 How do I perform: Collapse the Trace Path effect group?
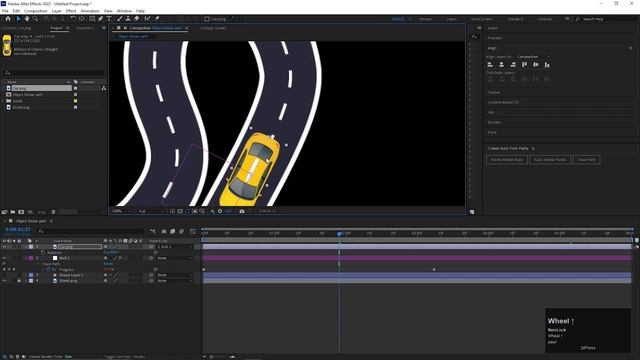38,264
